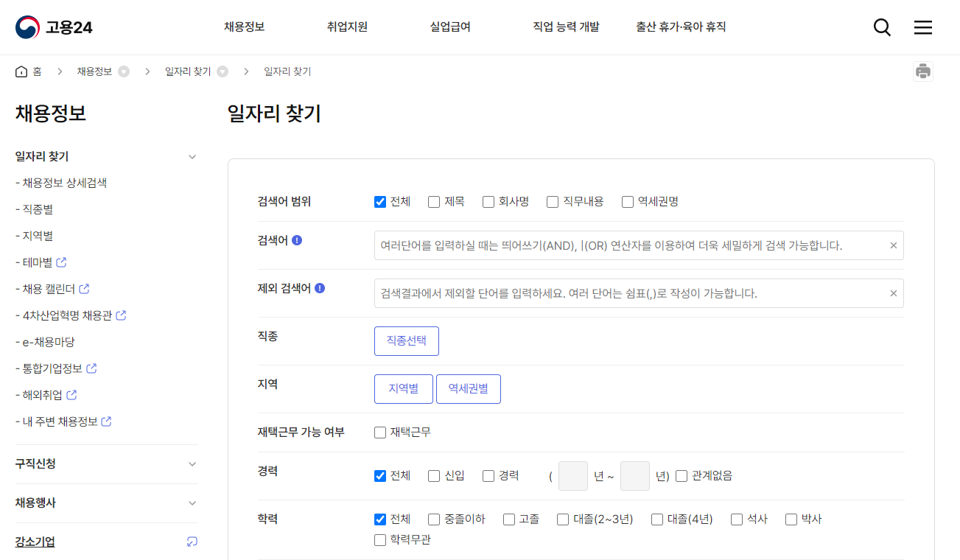This screenshot has height=560, width=960.
Task: Open the 직업 능력 개발 top menu
Action: [567, 27]
